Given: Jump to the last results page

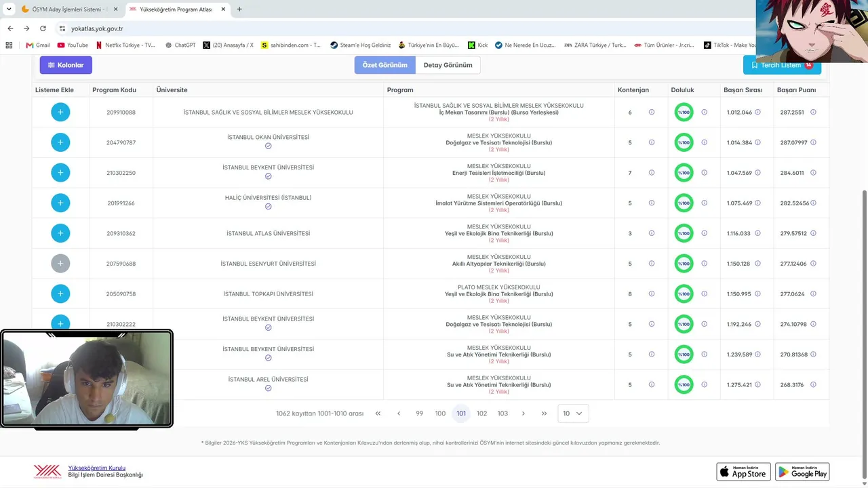Looking at the screenshot, I should [x=544, y=413].
